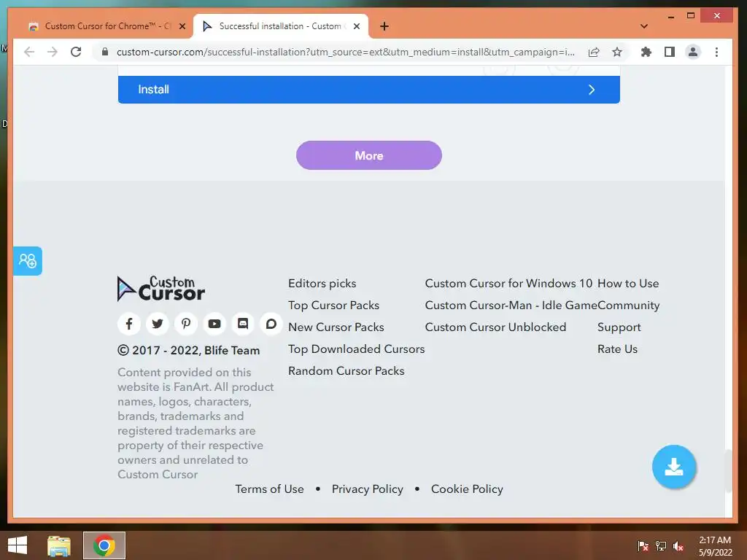Open the Chrome three-dot menu
The width and height of the screenshot is (747, 560).
[716, 52]
